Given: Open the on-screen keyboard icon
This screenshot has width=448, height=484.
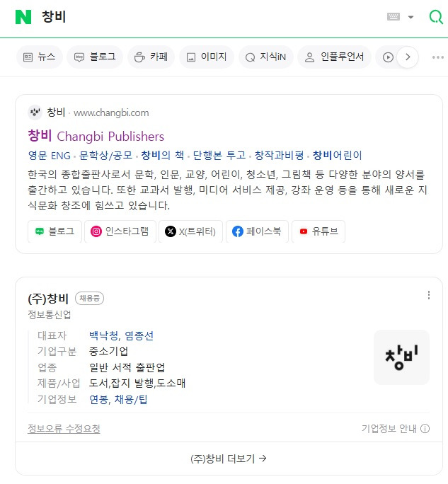Looking at the screenshot, I should coord(394,17).
